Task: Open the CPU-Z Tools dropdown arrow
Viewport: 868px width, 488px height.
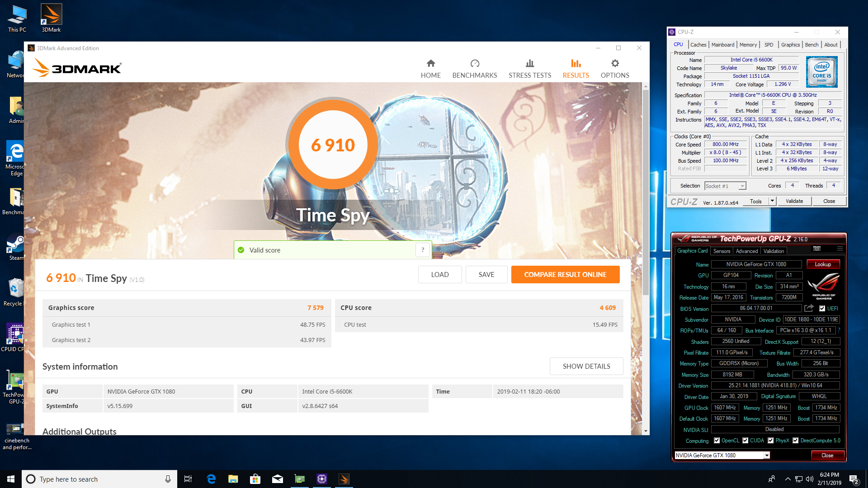Action: click(772, 201)
